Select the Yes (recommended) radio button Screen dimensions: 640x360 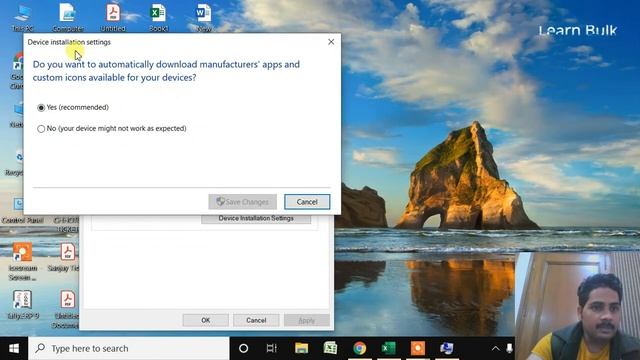point(41,108)
